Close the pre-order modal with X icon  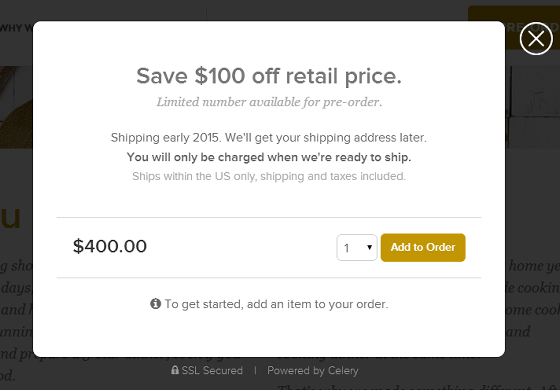(536, 39)
